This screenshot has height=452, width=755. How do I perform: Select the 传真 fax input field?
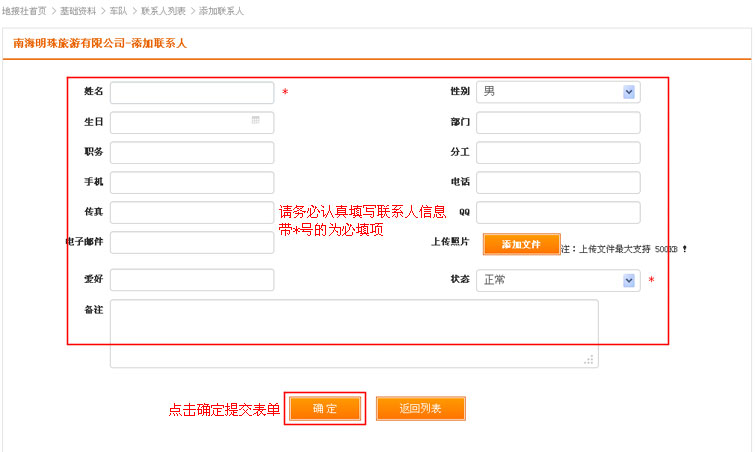pyautogui.click(x=192, y=213)
